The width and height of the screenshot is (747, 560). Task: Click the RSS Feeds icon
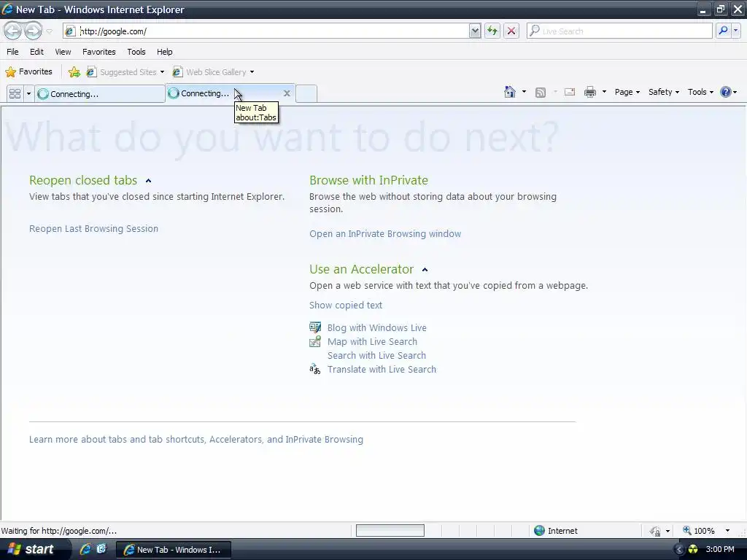(541, 93)
